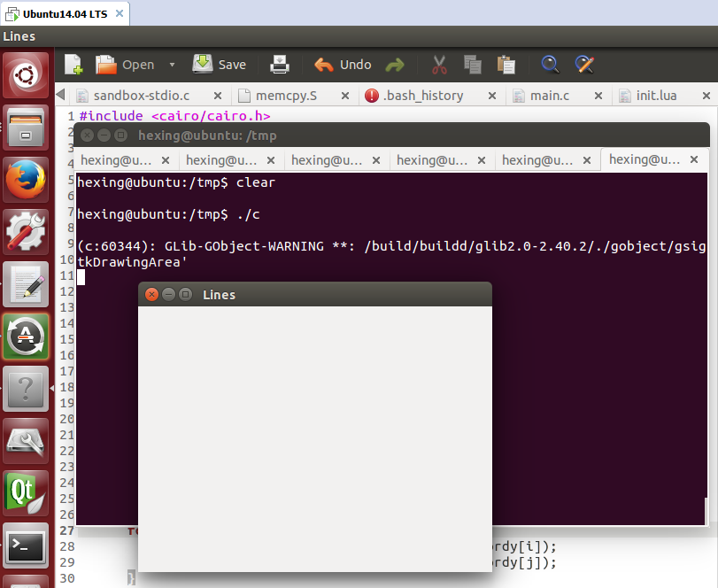This screenshot has width=718, height=588.
Task: Click the New document icon in gedit toolbar
Action: 73,65
